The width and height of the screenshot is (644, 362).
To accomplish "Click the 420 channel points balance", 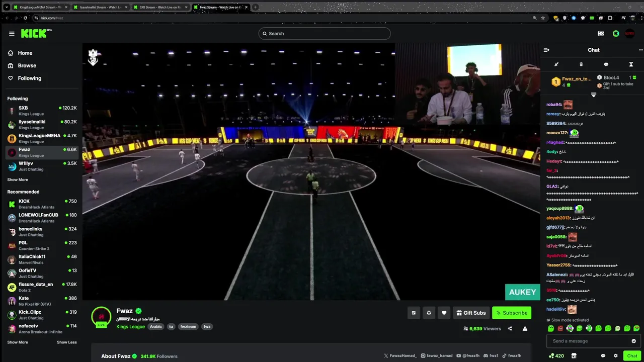I will pyautogui.click(x=556, y=355).
